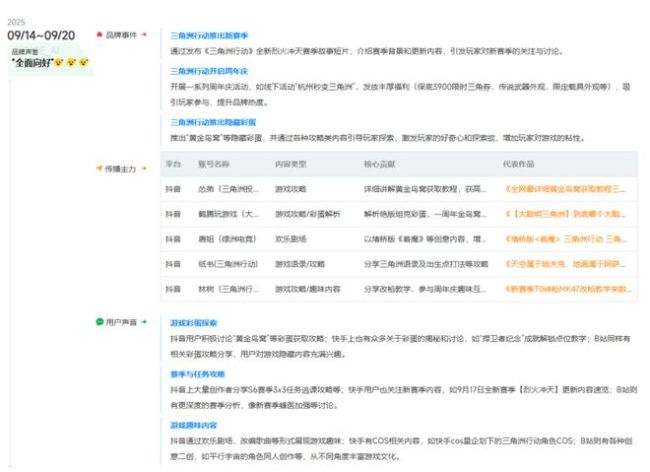Open the 堵桥版 representative work link

[x=565, y=239]
